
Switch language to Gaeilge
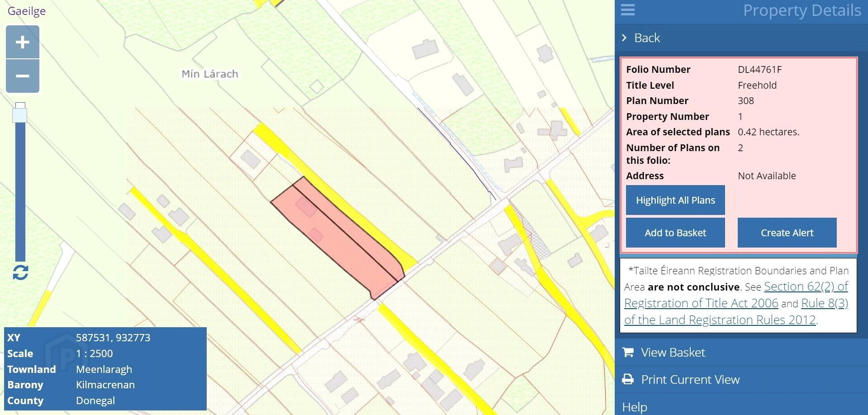coord(27,11)
